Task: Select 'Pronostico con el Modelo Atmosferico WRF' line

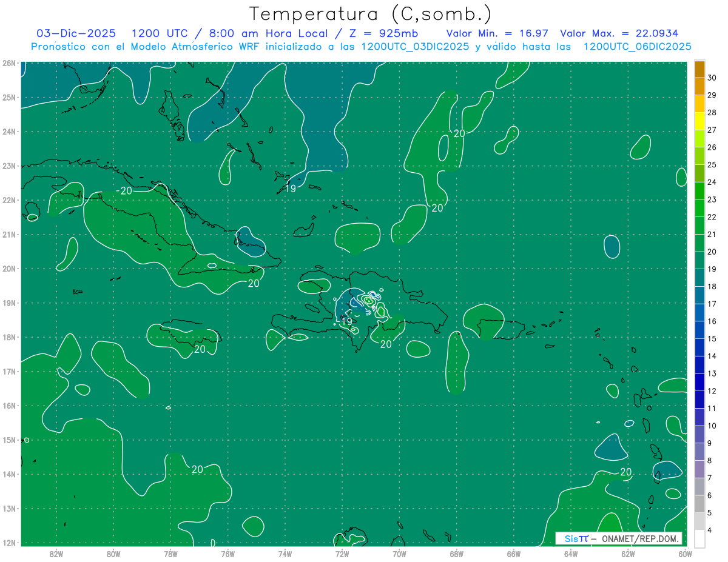Action: pos(361,47)
